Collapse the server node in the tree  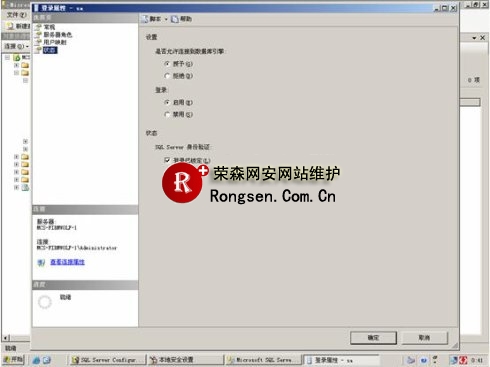pos(7,58)
